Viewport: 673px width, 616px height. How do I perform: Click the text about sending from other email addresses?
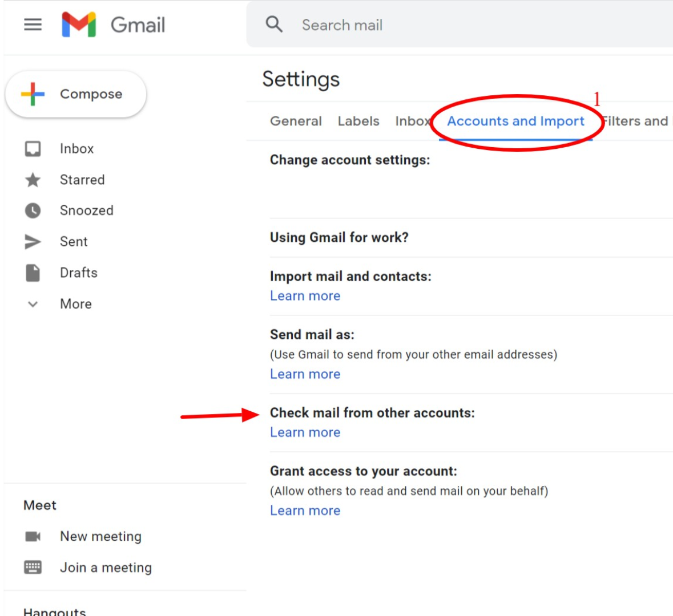[x=414, y=355]
